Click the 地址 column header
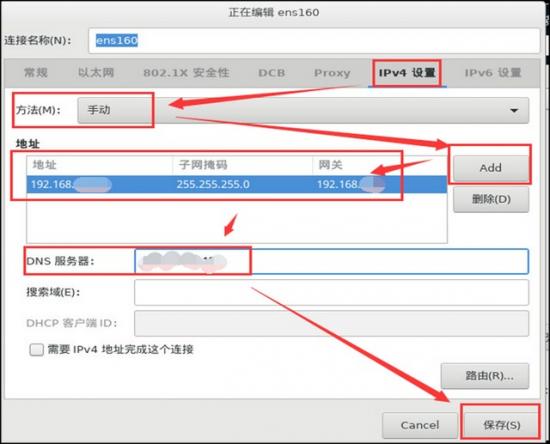This screenshot has width=550, height=444. coord(100,165)
